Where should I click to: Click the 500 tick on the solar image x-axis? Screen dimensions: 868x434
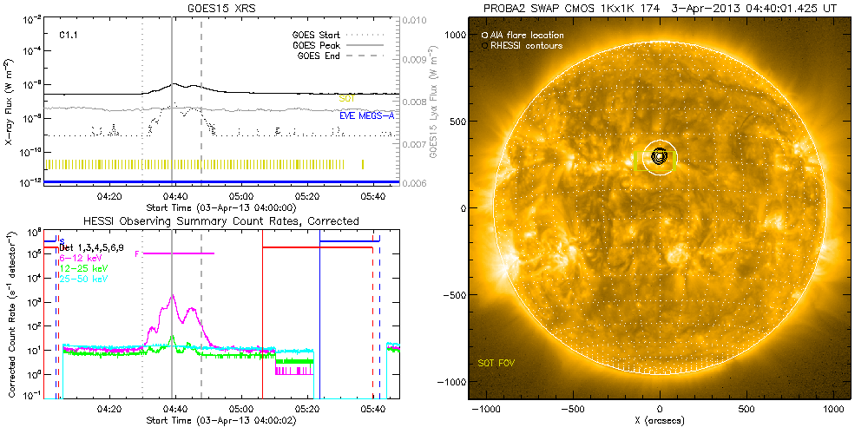746,411
